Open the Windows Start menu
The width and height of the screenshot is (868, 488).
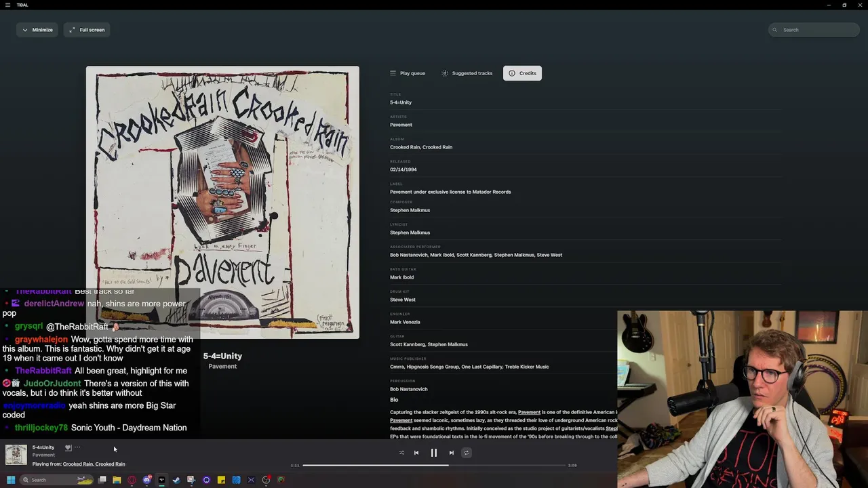tap(11, 480)
